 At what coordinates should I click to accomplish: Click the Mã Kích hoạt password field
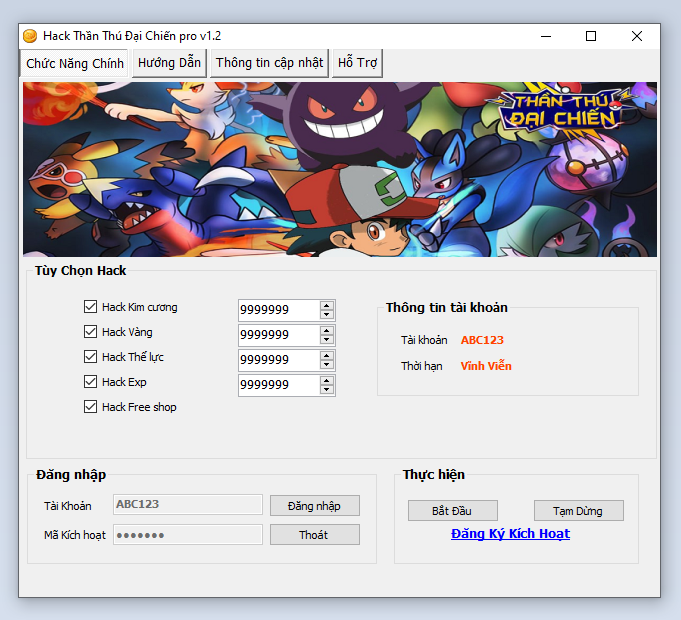[187, 535]
